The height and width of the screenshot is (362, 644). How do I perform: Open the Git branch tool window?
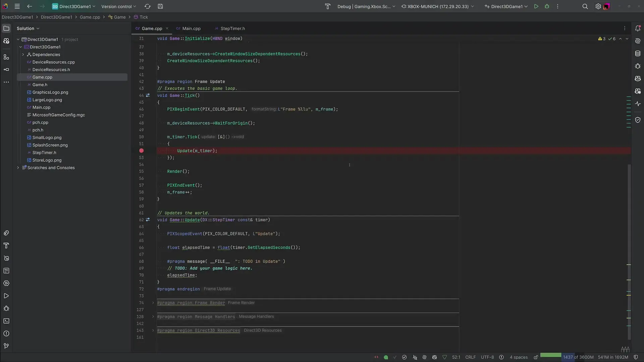tap(6, 346)
